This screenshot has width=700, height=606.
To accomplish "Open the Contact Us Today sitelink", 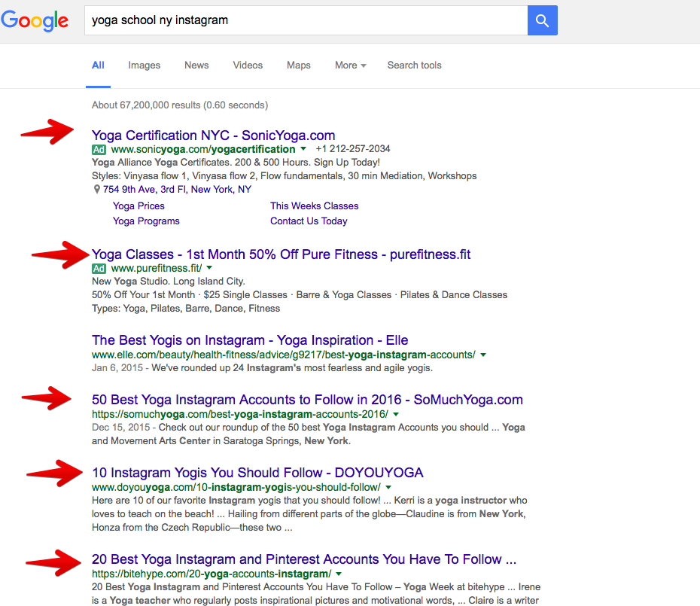I will tap(309, 221).
